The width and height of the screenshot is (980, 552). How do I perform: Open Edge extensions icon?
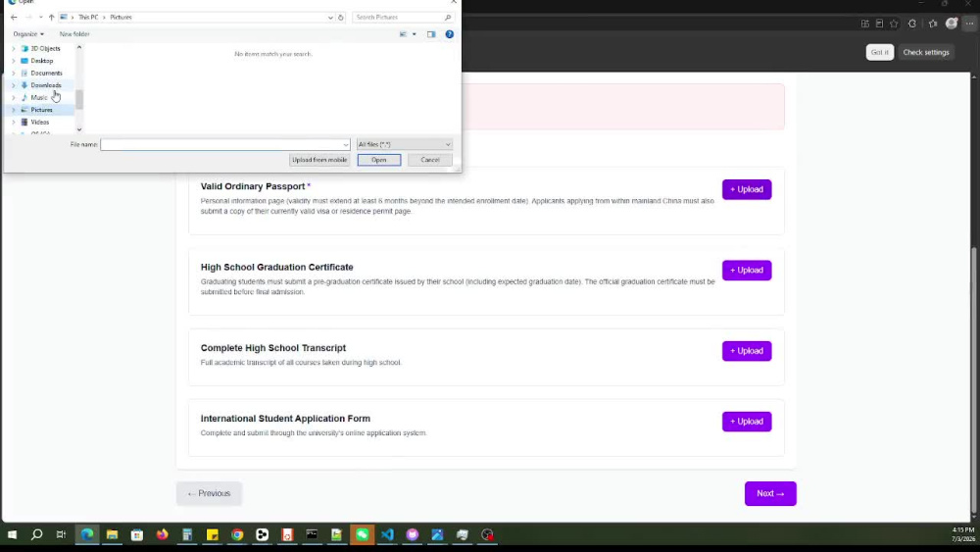[912, 24]
